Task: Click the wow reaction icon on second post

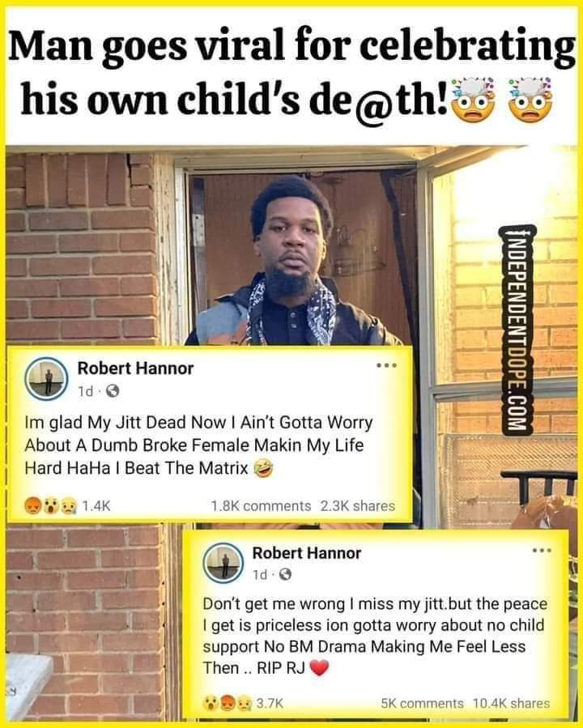Action: pos(211,704)
